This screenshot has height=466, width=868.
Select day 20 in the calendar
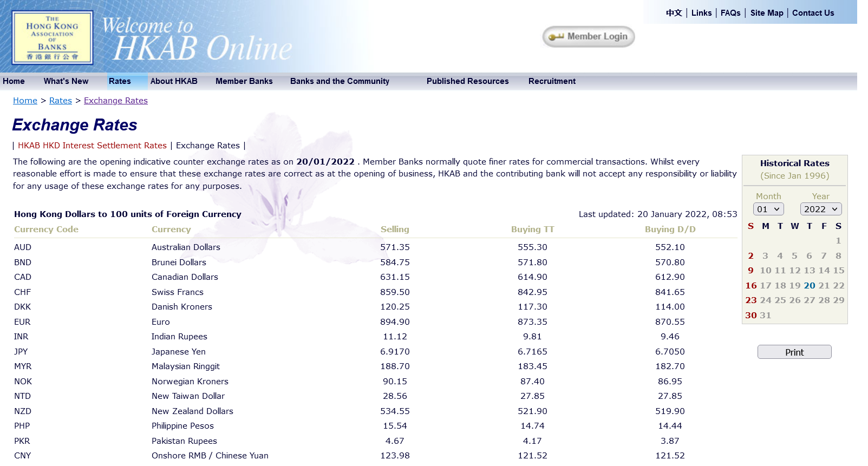coord(809,286)
